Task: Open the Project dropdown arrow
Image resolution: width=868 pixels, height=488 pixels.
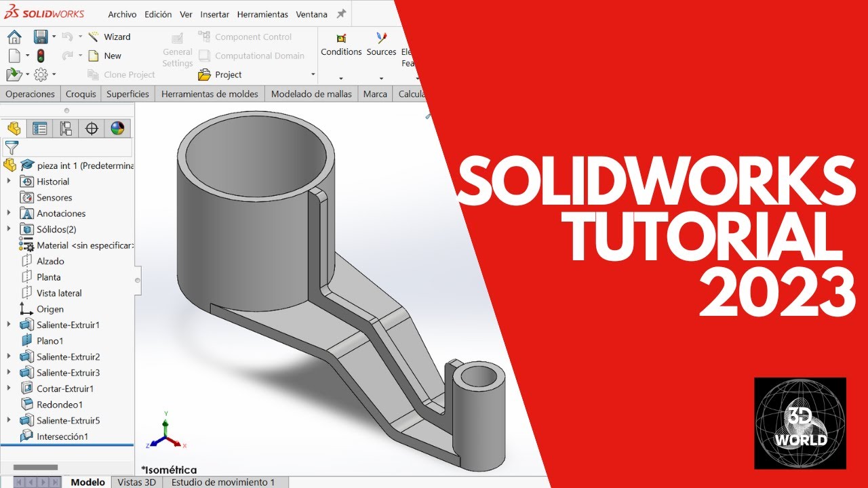Action: [x=313, y=75]
